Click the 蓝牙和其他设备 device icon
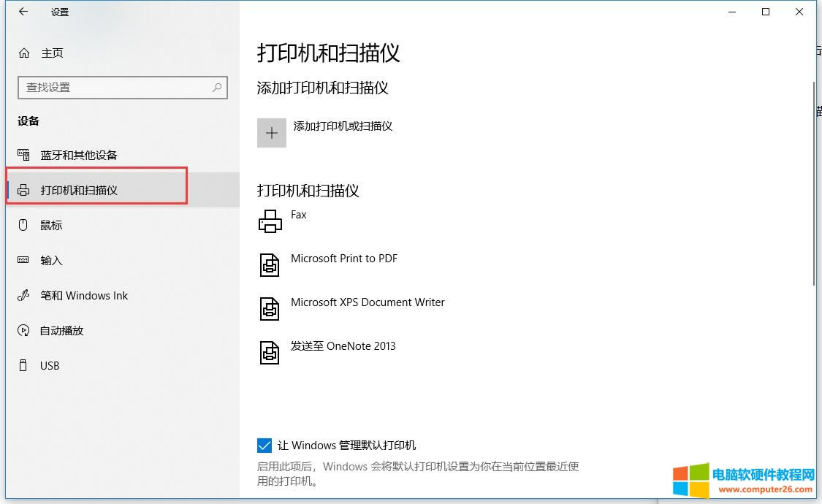 (23, 155)
